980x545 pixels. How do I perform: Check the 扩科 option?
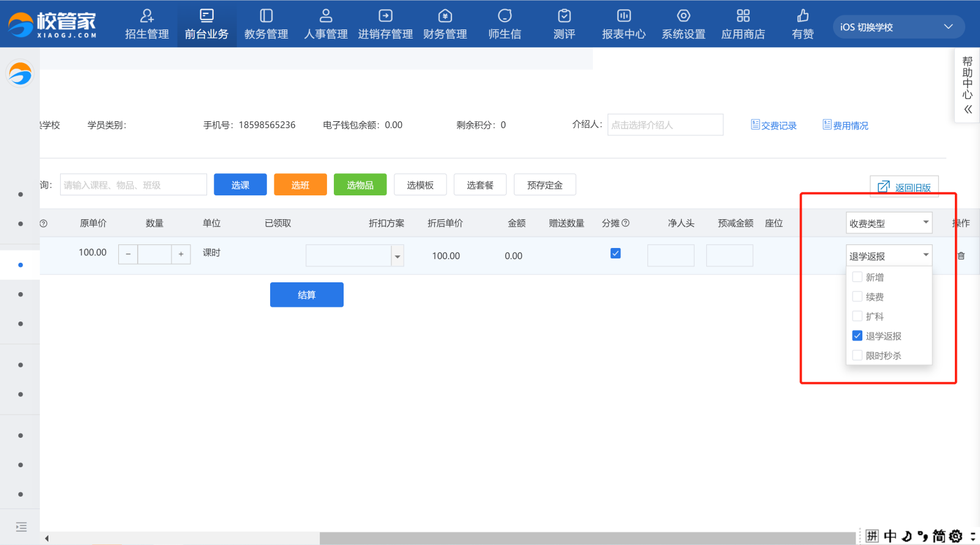858,316
